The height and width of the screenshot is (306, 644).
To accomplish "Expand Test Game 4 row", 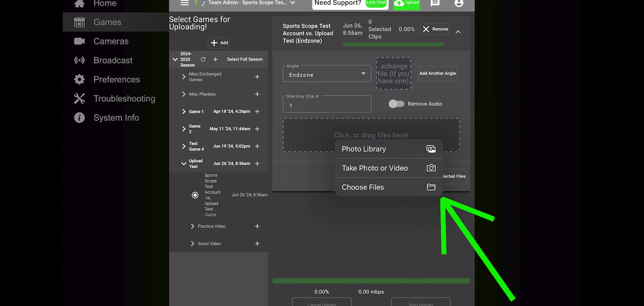I will click(183, 146).
